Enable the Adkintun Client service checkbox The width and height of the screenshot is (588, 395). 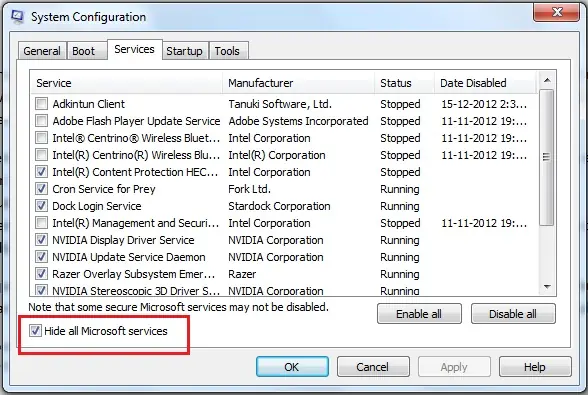pyautogui.click(x=41, y=104)
